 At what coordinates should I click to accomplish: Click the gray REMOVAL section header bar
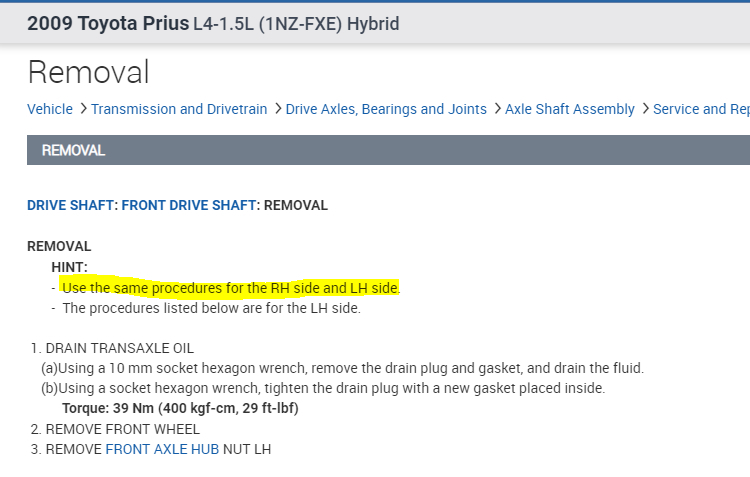[388, 150]
